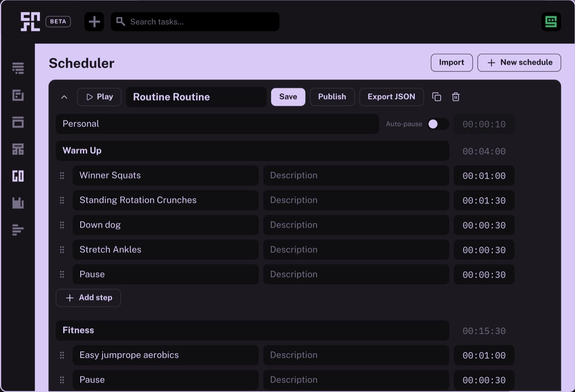Click Description field for Fitness Pause

(x=356, y=380)
